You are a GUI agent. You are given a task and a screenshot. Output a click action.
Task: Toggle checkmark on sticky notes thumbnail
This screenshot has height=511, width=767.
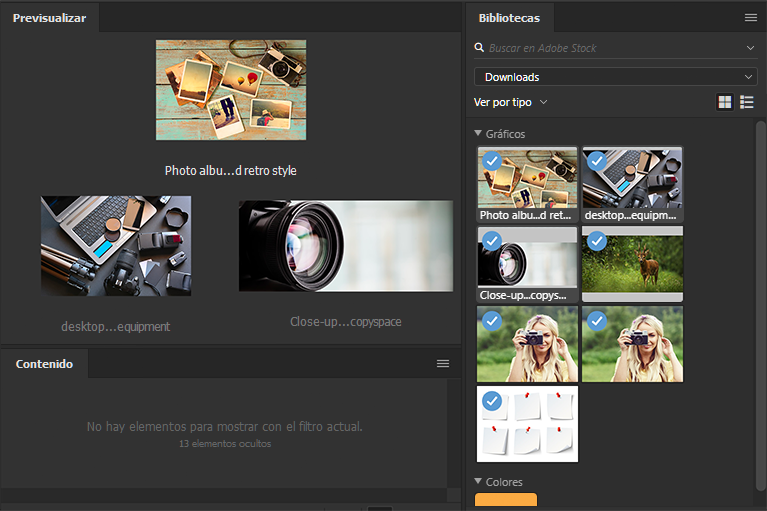pos(492,401)
